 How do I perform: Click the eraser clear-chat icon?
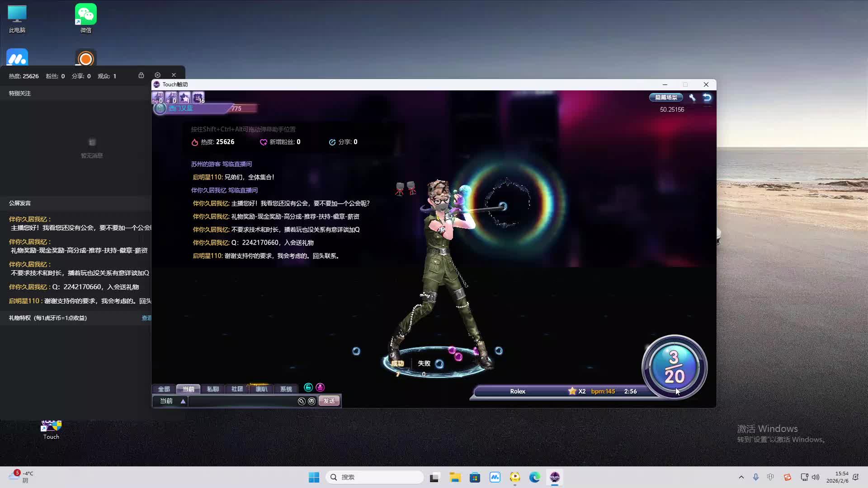click(302, 401)
